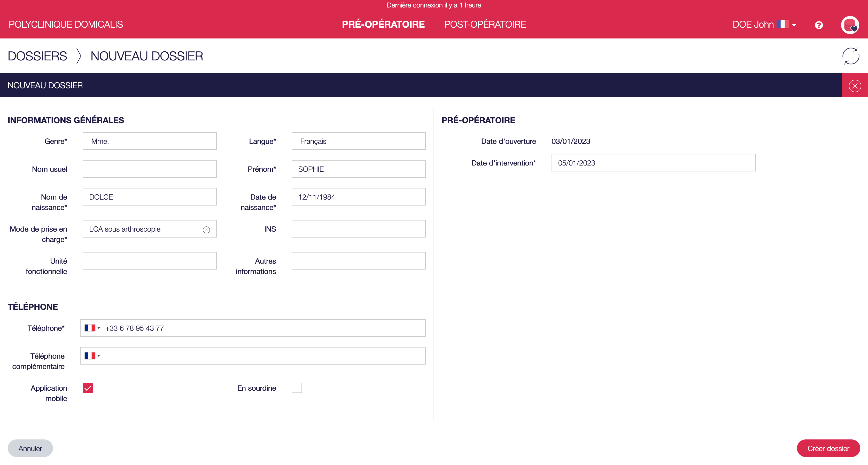Open the country flag dropdown for Téléphone
Viewport: 868px width, 465px height.
92,328
